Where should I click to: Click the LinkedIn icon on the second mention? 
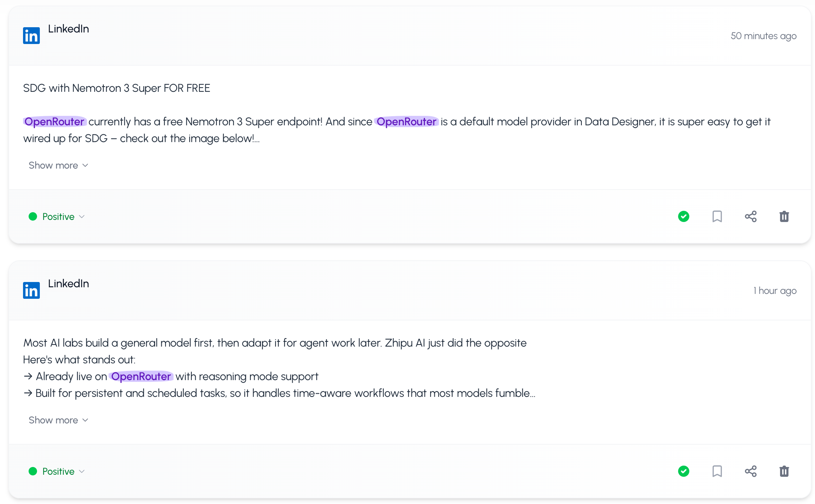31,290
